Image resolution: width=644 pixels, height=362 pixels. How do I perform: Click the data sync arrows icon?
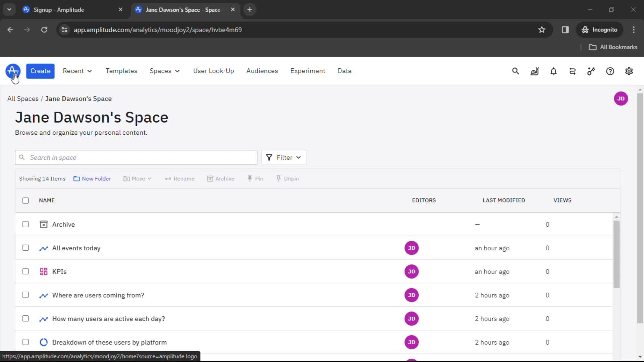coord(573,71)
